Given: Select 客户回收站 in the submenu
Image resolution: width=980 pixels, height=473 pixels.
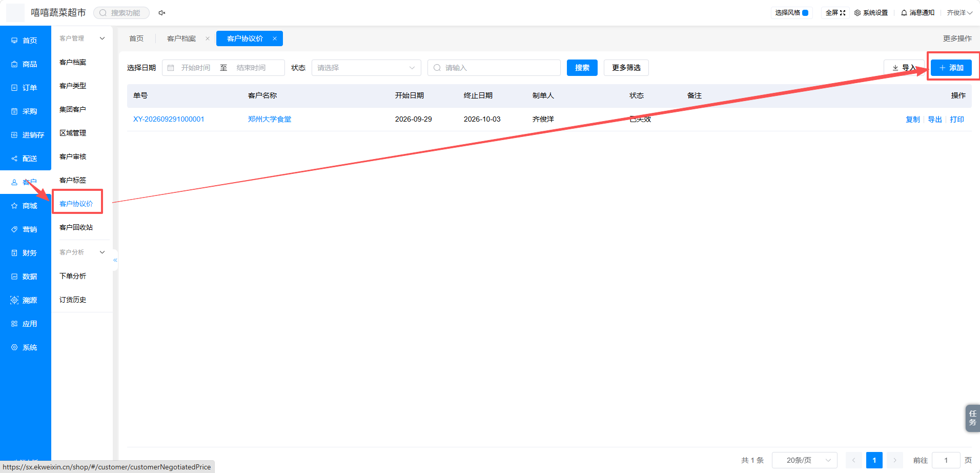Looking at the screenshot, I should (76, 227).
